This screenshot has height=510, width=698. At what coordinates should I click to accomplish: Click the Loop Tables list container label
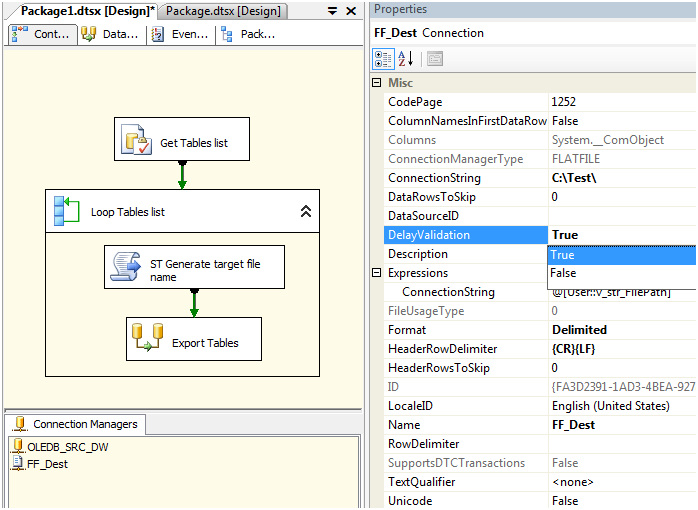pos(128,212)
